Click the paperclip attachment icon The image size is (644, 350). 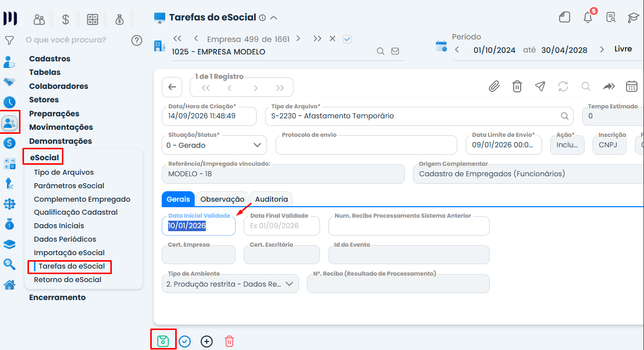click(494, 86)
